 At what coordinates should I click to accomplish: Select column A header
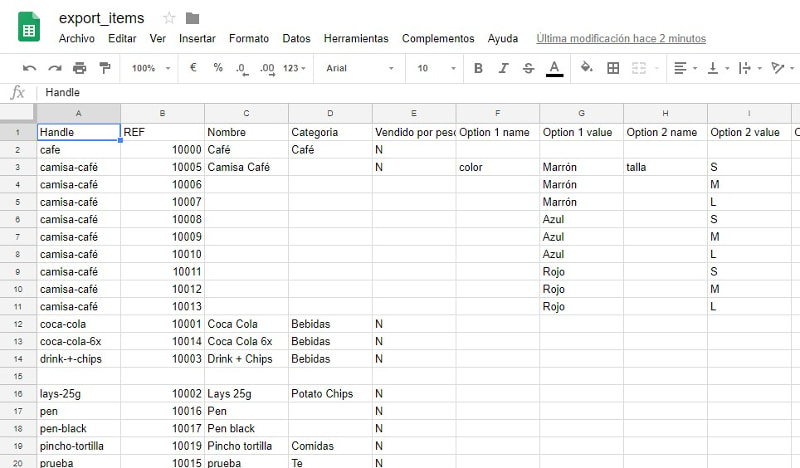[79, 113]
